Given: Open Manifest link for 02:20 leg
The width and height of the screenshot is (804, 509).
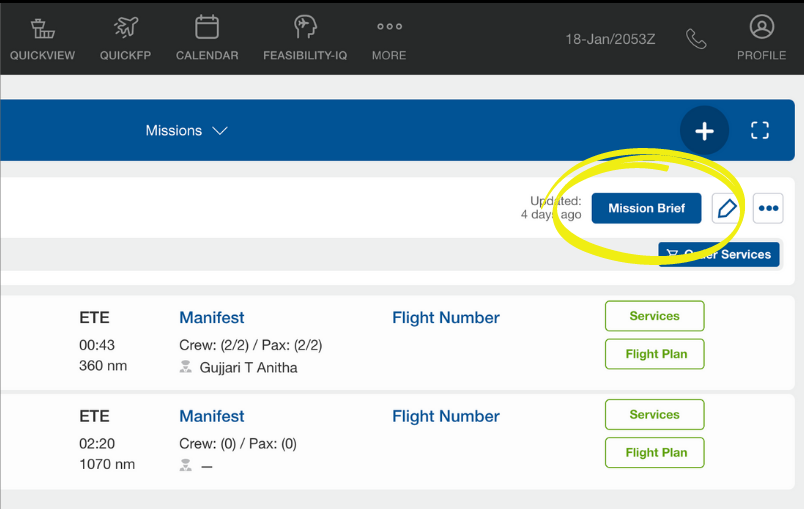Looking at the screenshot, I should pos(212,416).
